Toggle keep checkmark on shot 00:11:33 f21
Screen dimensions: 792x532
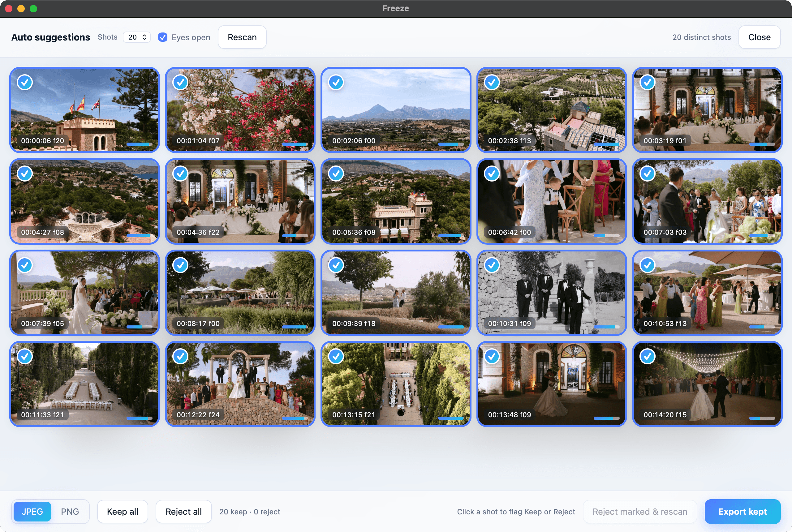pyautogui.click(x=25, y=357)
